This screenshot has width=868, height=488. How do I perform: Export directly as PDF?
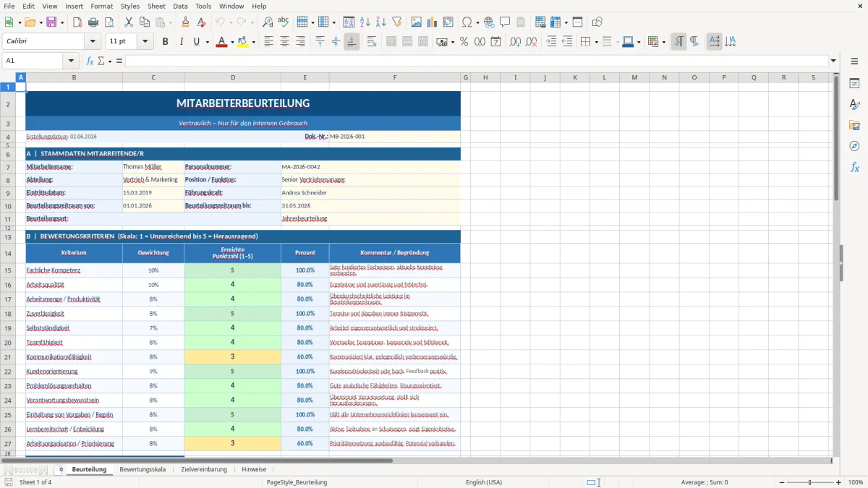click(x=77, y=22)
